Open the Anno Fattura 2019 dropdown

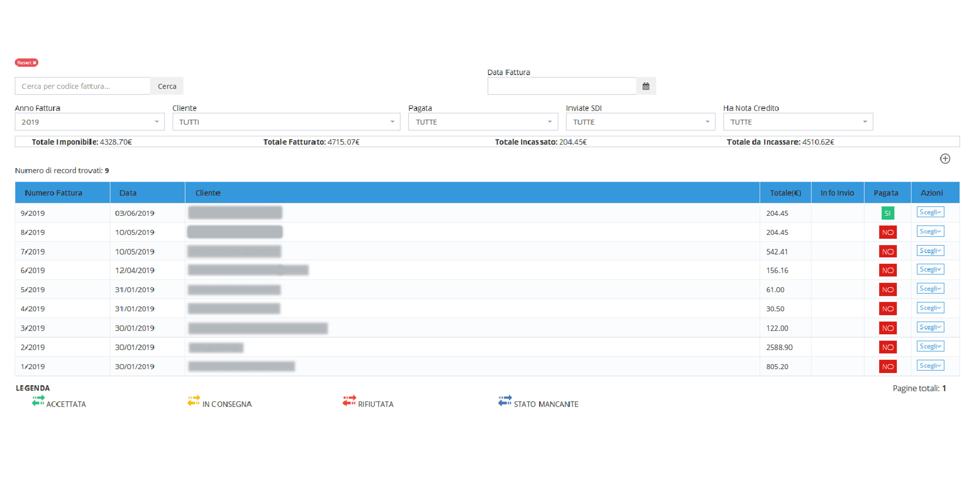(x=90, y=122)
